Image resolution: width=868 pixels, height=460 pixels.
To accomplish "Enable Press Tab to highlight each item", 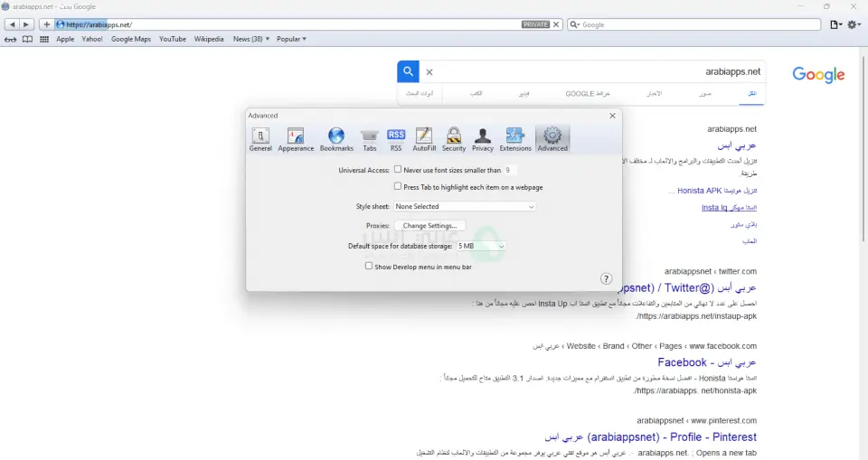I will click(x=398, y=186).
